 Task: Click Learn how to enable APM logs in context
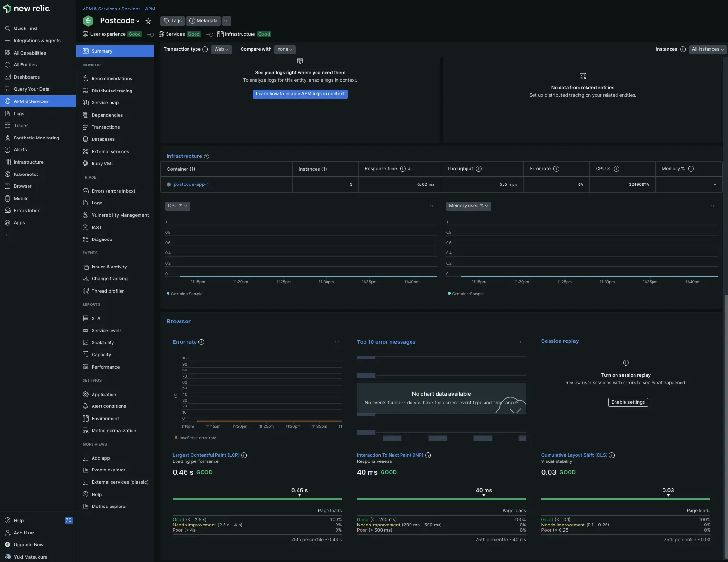[300, 94]
